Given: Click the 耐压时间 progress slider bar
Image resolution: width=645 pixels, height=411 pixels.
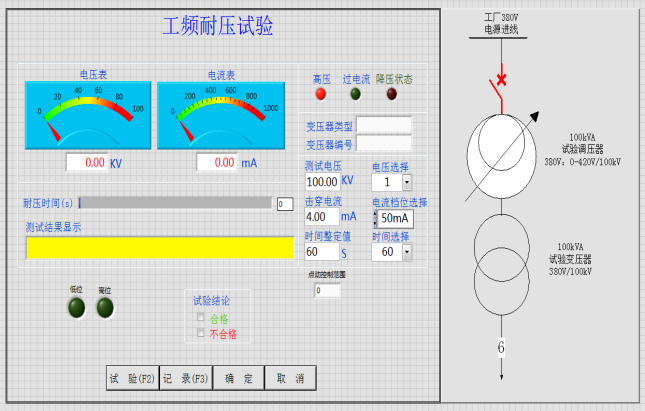Looking at the screenshot, I should tap(174, 203).
